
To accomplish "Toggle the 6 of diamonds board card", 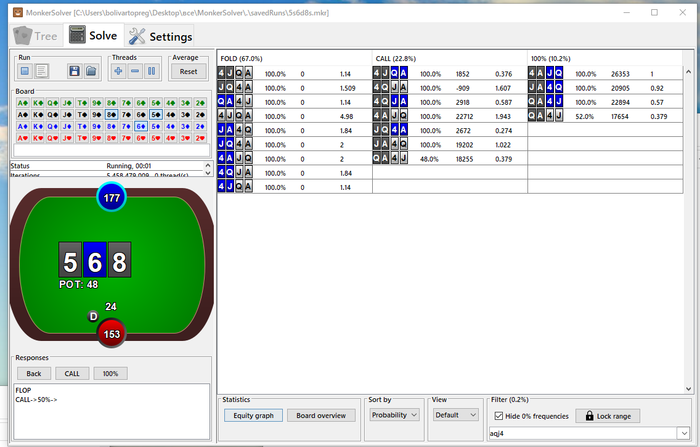I will (141, 126).
